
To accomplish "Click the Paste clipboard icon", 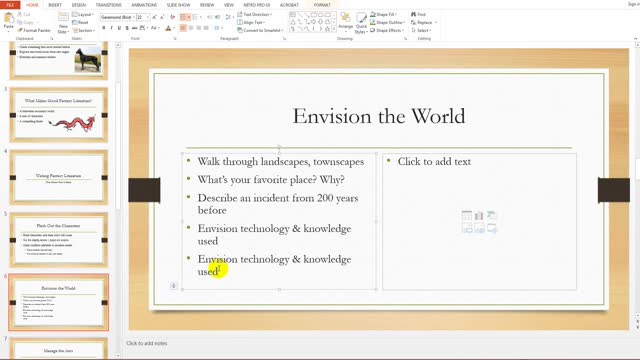I will tap(9, 19).
